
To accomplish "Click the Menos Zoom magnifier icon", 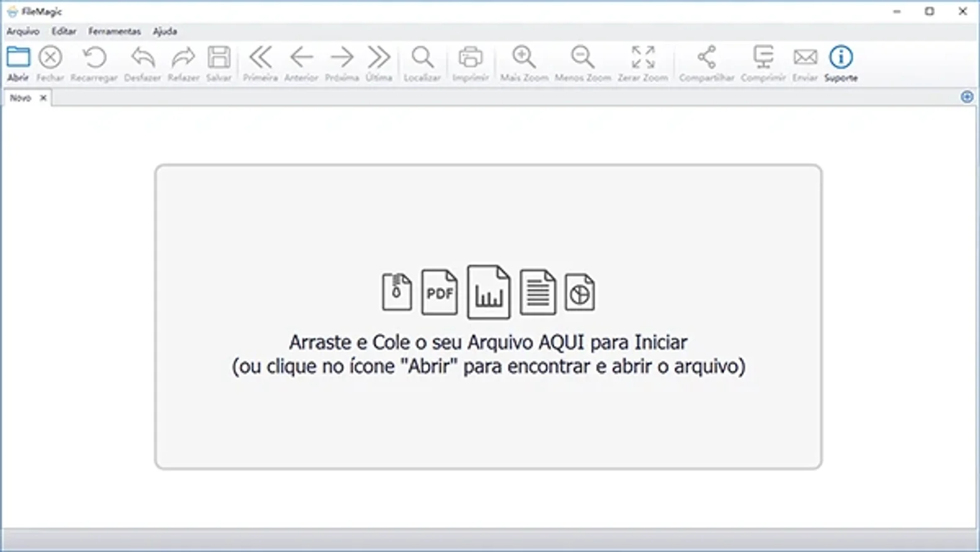I will coord(582,57).
